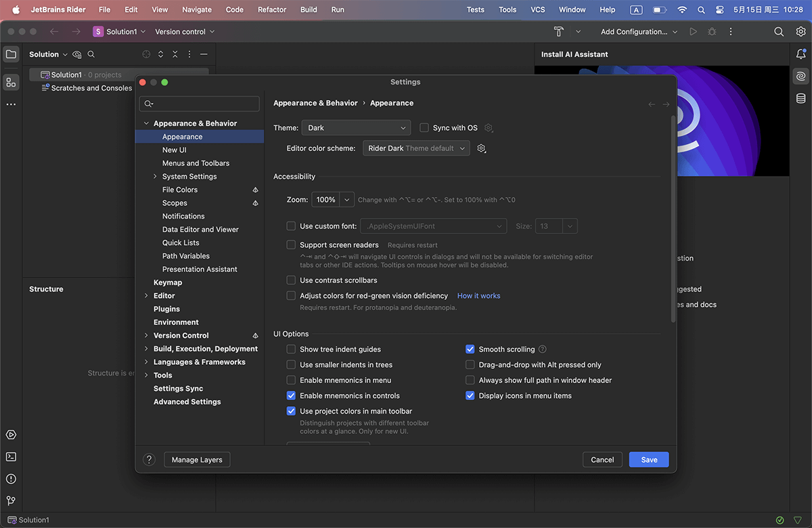Expand the System Settings node
The height and width of the screenshot is (528, 812).
tap(155, 177)
